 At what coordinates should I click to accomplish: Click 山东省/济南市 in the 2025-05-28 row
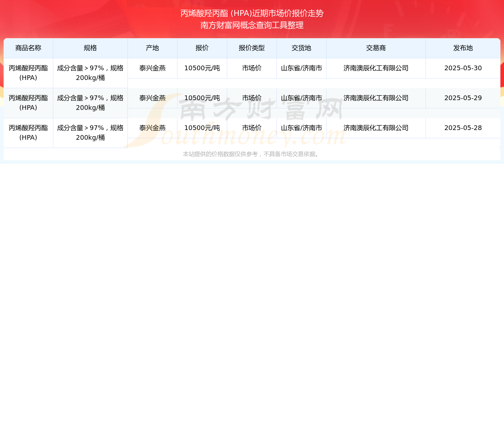click(302, 128)
